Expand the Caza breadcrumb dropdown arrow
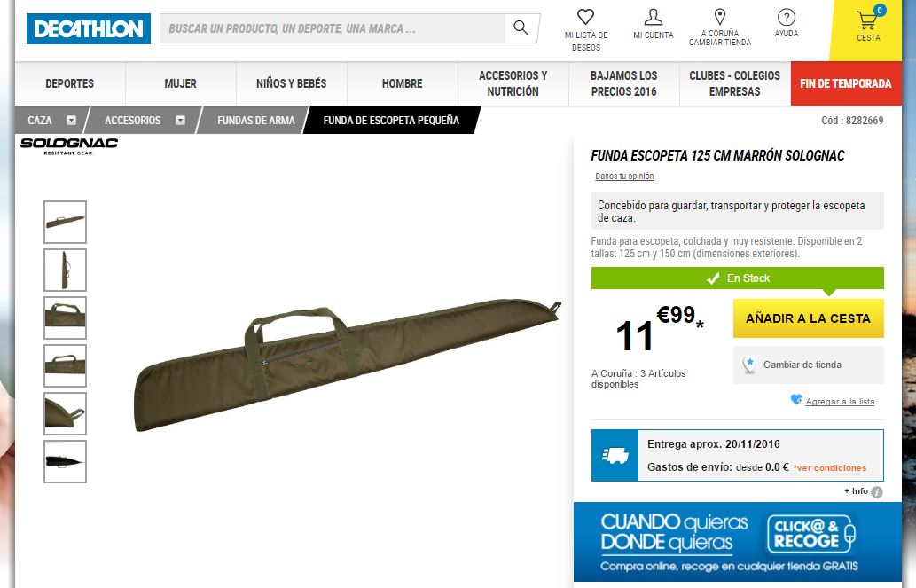916x588 pixels. 71,121
